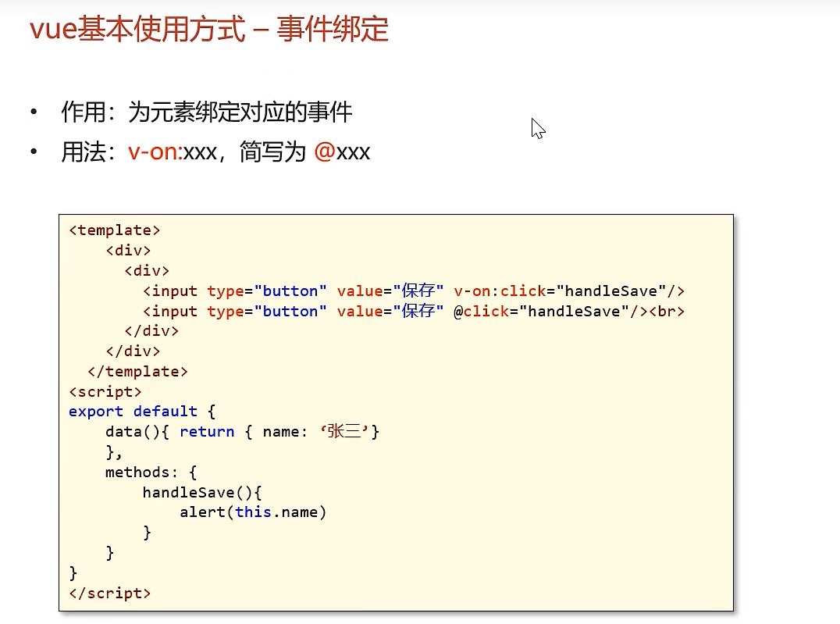Click the input line with @click="handleSave"
The height and width of the screenshot is (624, 840).
pyautogui.click(x=414, y=312)
